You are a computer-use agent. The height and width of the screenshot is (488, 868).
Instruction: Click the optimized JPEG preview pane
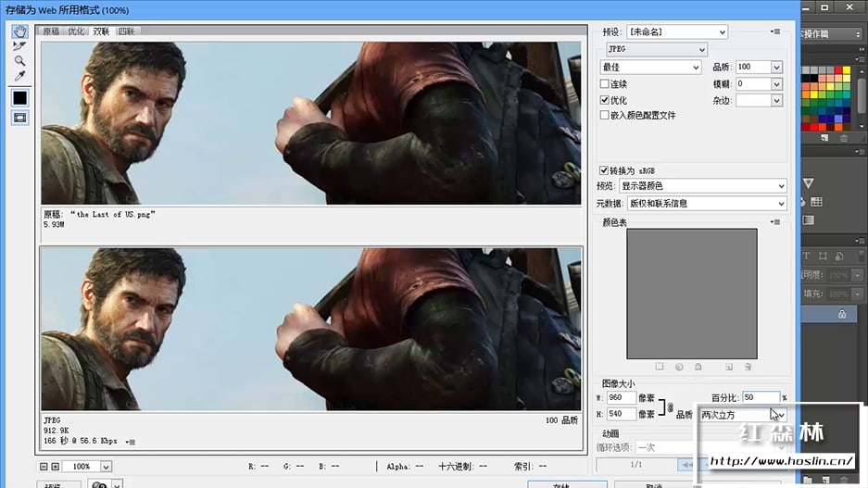tap(311, 330)
